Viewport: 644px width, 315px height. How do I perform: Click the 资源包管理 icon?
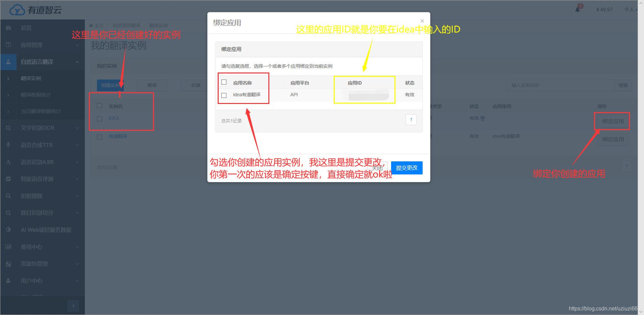click(8, 264)
